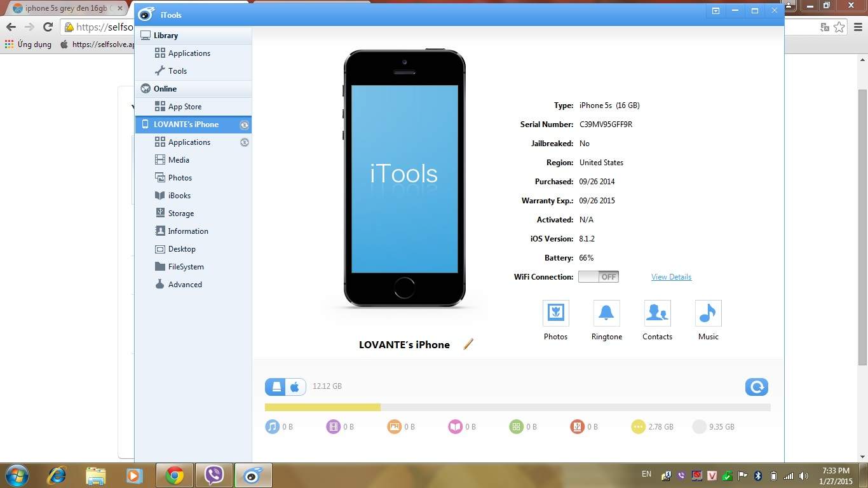Viewport: 868px width, 488px height.
Task: Click the iTools logo in title bar
Action: point(146,14)
